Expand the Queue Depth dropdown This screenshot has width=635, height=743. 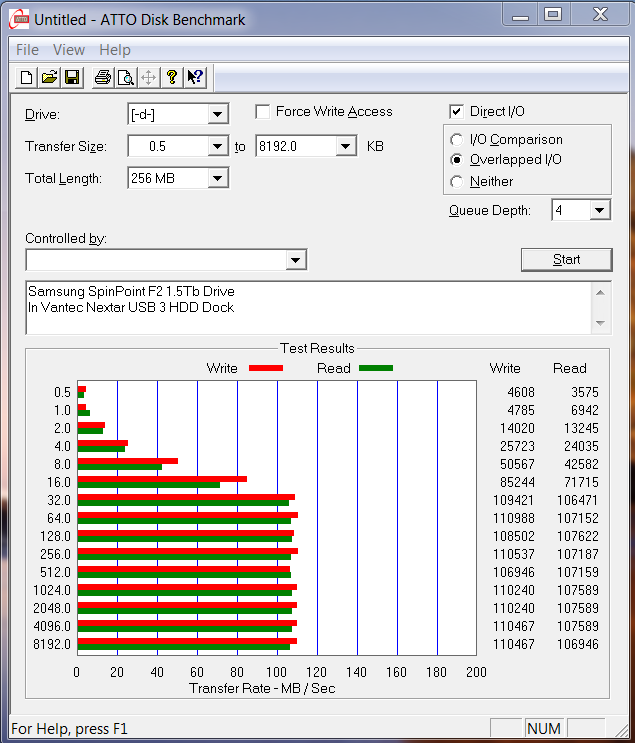click(599, 210)
